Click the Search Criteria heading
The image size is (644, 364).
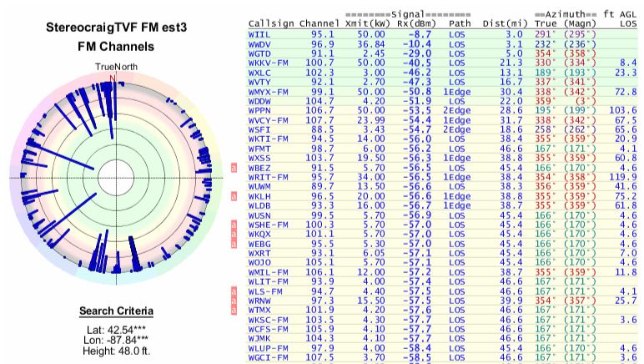[x=114, y=311]
